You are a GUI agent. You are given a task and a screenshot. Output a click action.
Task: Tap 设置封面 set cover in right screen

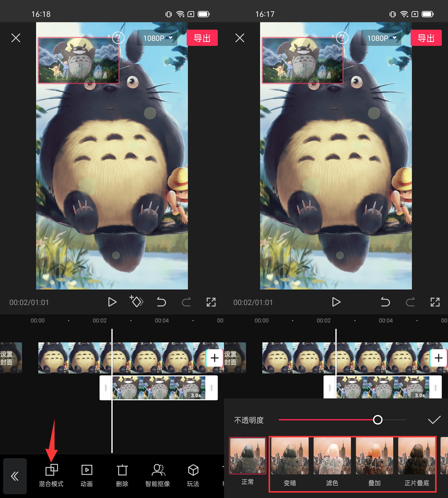pyautogui.click(x=235, y=358)
